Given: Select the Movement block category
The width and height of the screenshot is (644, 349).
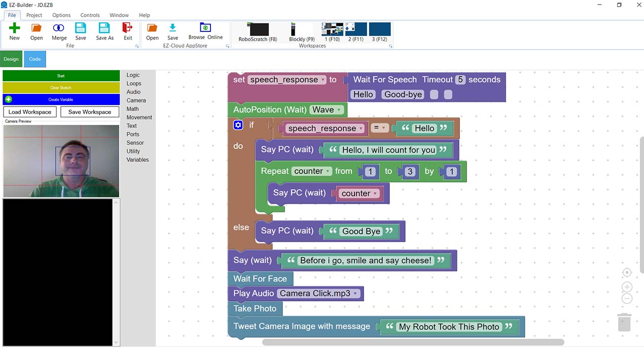Looking at the screenshot, I should coord(139,117).
